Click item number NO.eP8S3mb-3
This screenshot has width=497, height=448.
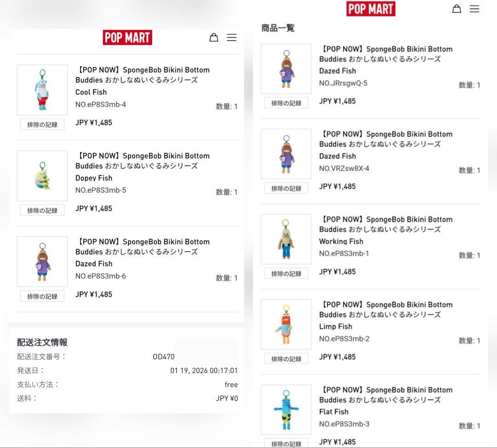[344, 424]
